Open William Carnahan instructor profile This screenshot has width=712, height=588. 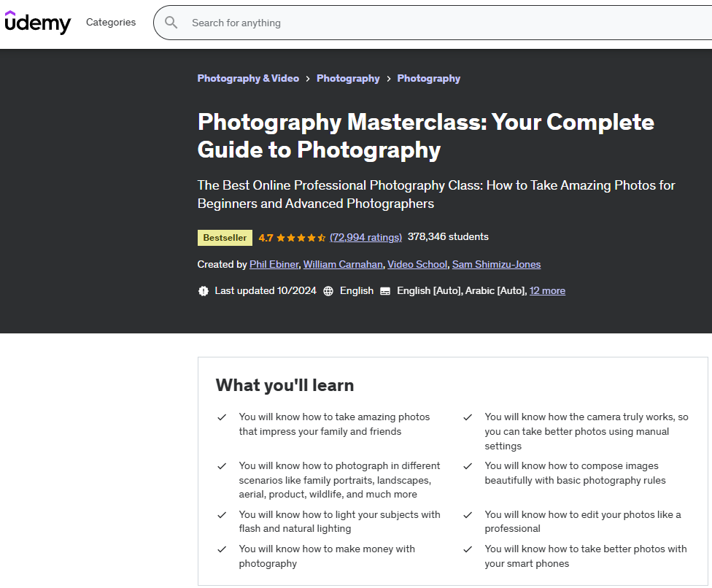pyautogui.click(x=342, y=265)
